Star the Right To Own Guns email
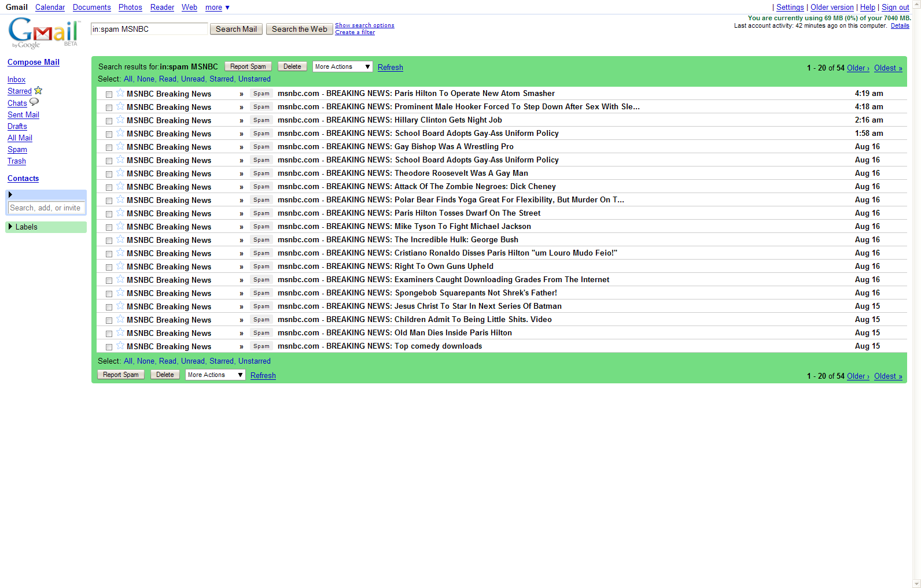This screenshot has width=921, height=588. click(x=120, y=265)
